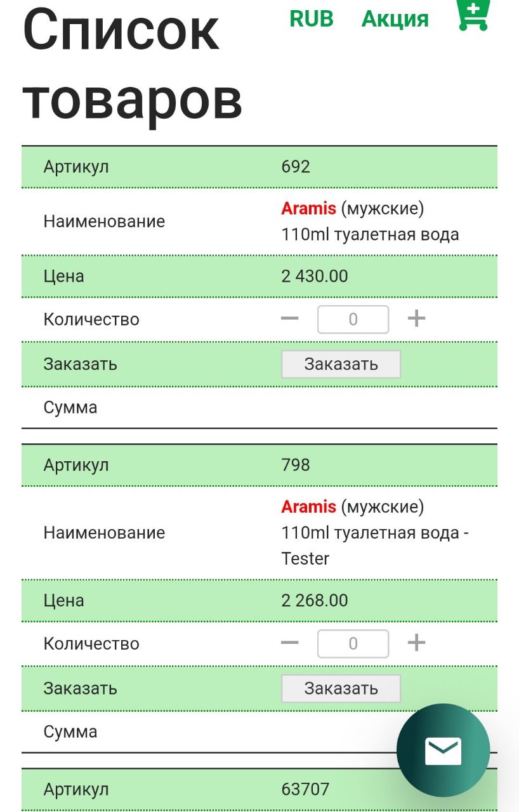Image resolution: width=519 pixels, height=812 pixels.
Task: Click price 2 430.00 value
Action: (315, 276)
